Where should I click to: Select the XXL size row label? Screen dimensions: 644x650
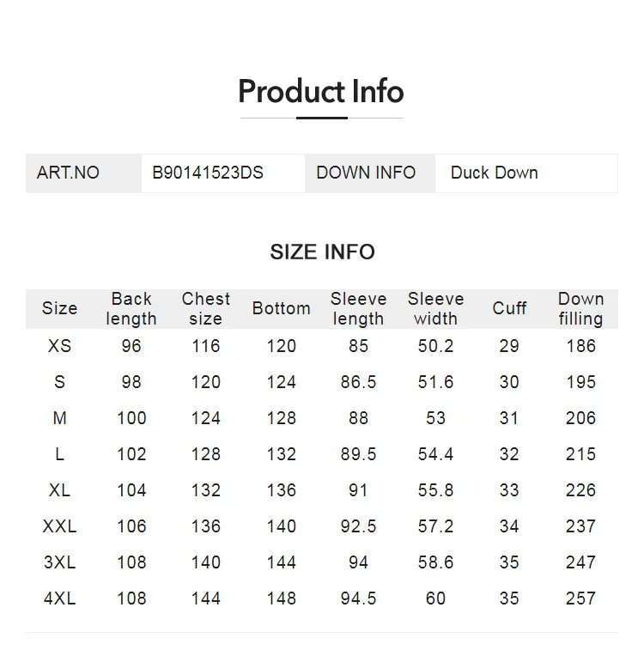tap(59, 526)
